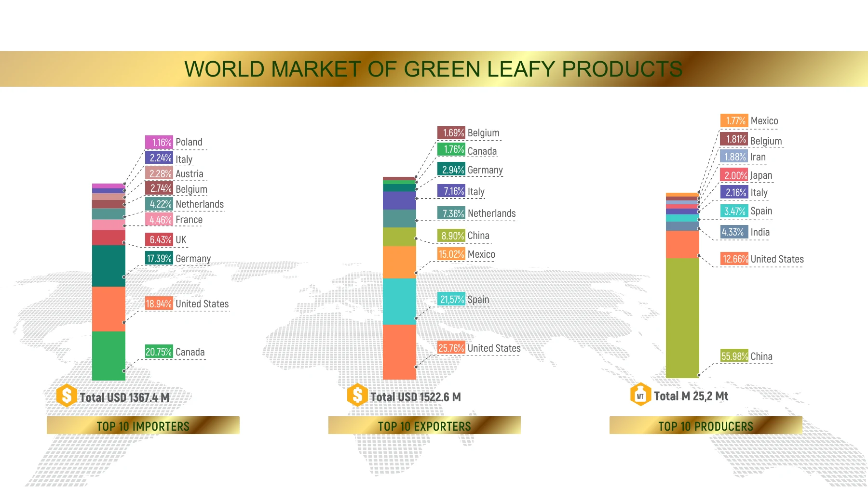Click the 55.98% China producers label
The image size is (868, 488).
coord(746,356)
